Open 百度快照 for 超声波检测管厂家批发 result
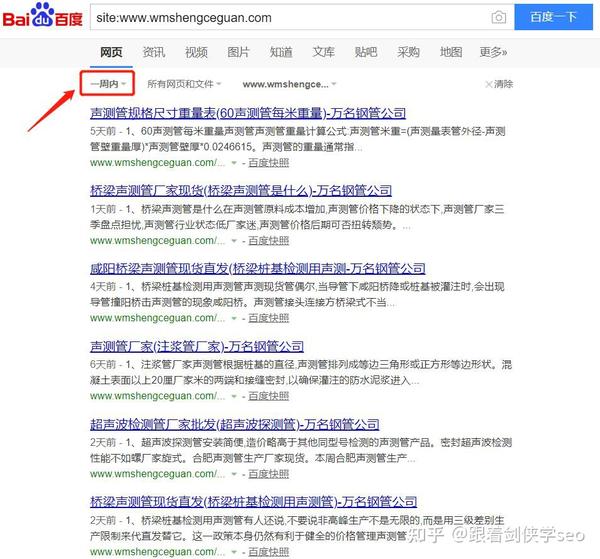 click(269, 474)
